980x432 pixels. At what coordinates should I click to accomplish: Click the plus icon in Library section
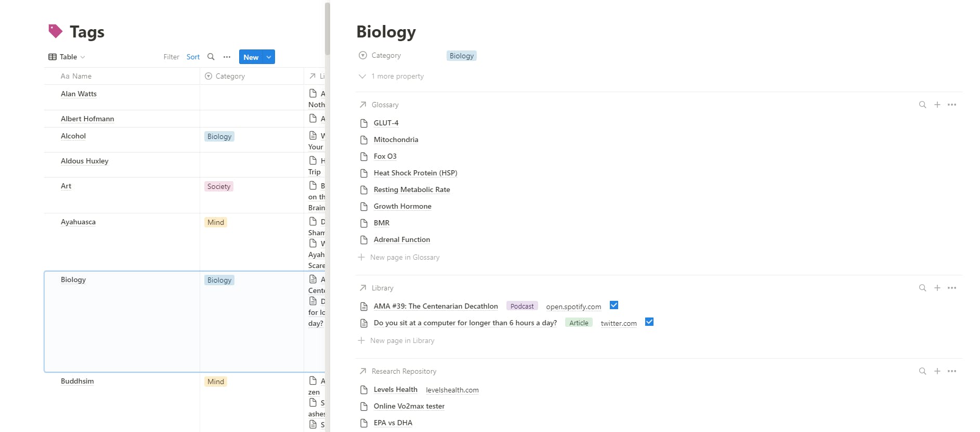[x=937, y=288]
